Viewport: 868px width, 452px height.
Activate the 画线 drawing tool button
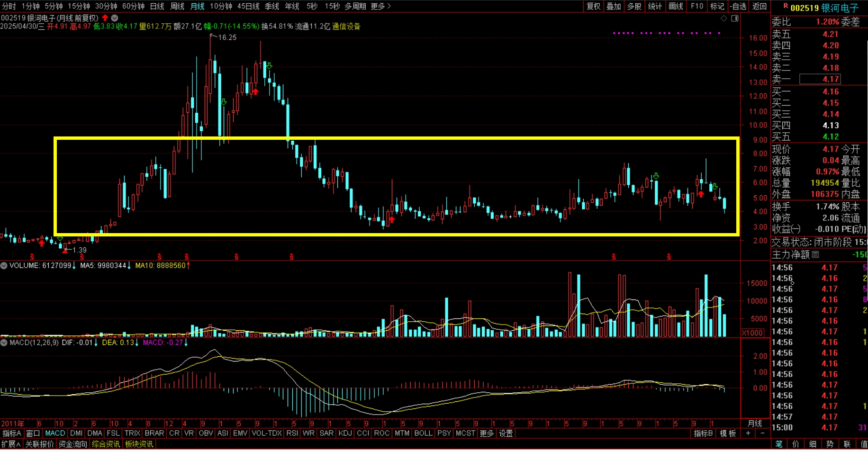(x=676, y=6)
